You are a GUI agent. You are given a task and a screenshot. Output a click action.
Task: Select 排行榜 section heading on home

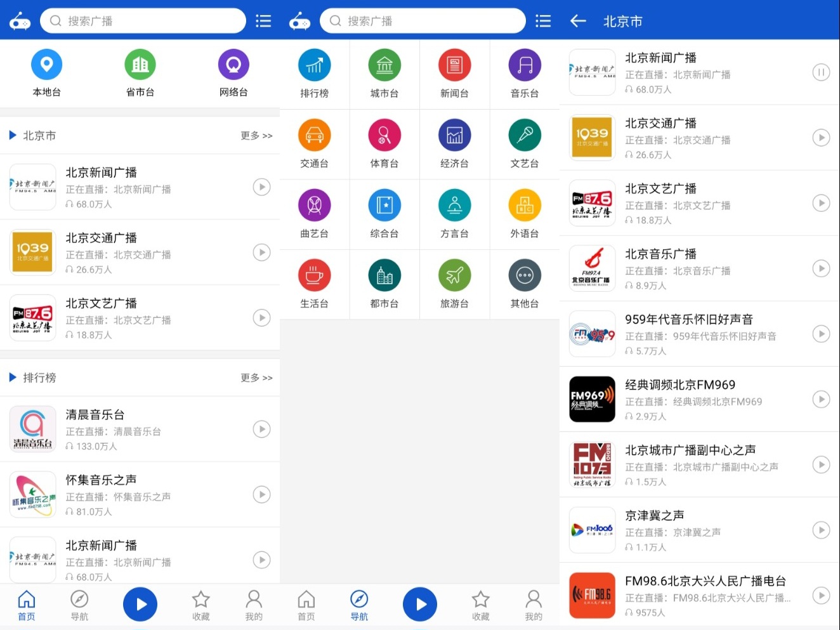click(39, 377)
